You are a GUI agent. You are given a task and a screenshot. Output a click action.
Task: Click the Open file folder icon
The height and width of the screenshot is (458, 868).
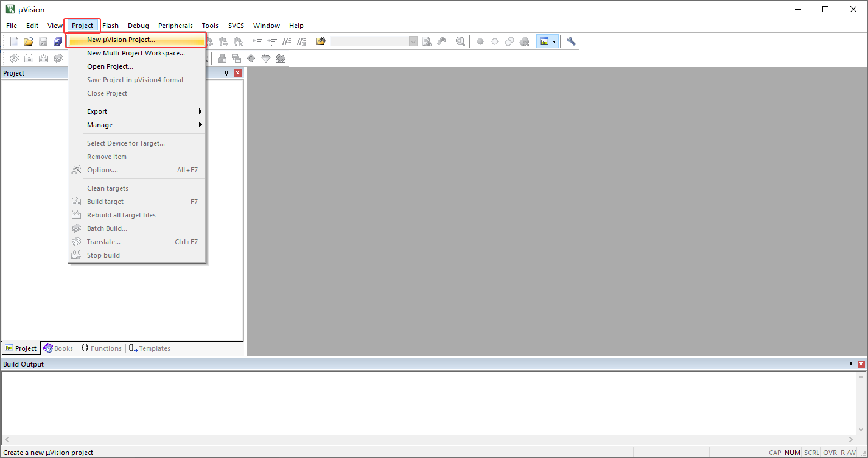pyautogui.click(x=29, y=41)
